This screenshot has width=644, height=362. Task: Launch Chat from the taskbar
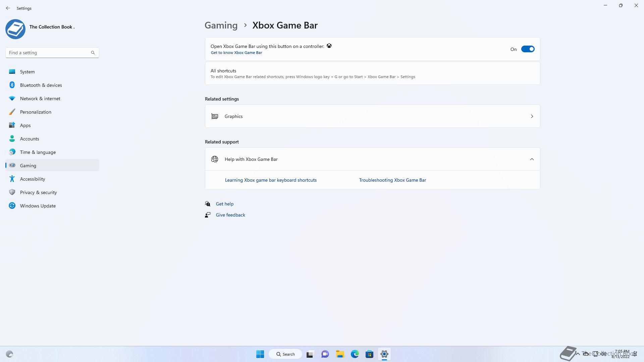pyautogui.click(x=325, y=354)
